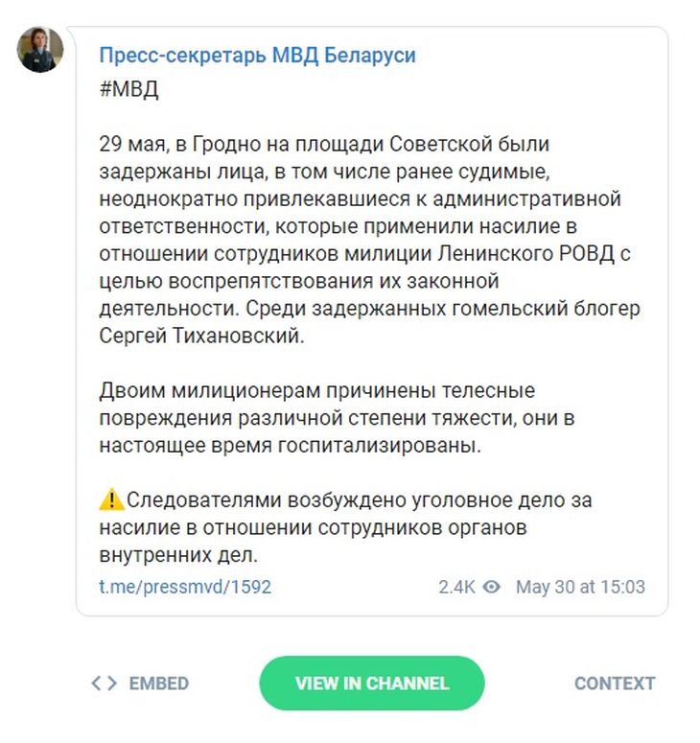The width and height of the screenshot is (700, 743).
Task: Open the CONTEXT link
Action: (x=615, y=684)
